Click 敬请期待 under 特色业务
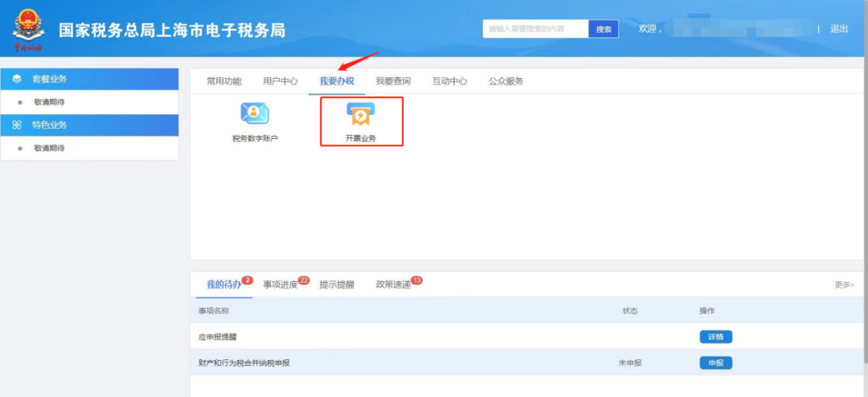868x397 pixels. click(x=49, y=149)
